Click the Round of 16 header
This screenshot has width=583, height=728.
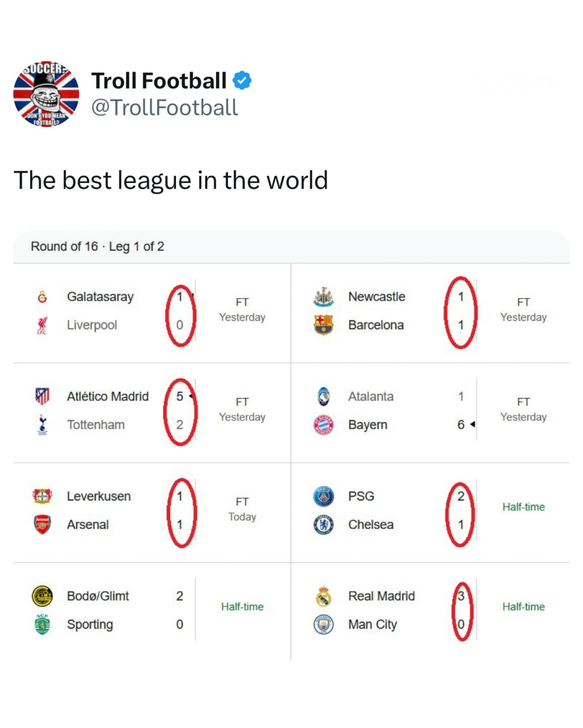pyautogui.click(x=97, y=247)
